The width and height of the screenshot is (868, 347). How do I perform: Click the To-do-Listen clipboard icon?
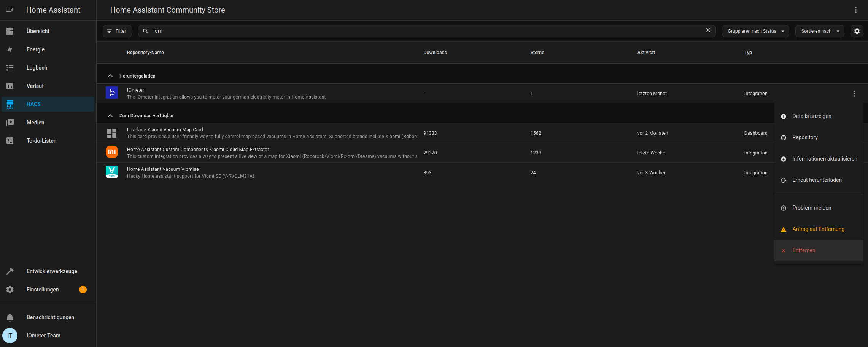(10, 141)
